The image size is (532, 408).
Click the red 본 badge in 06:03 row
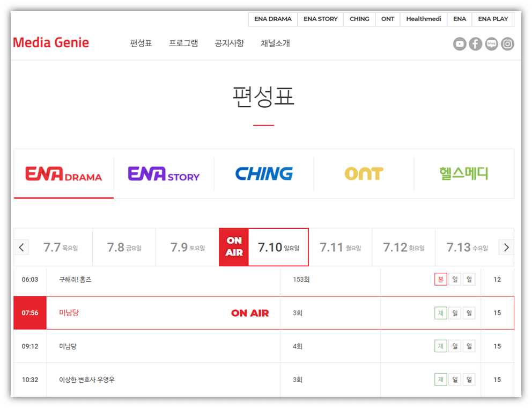pos(441,280)
